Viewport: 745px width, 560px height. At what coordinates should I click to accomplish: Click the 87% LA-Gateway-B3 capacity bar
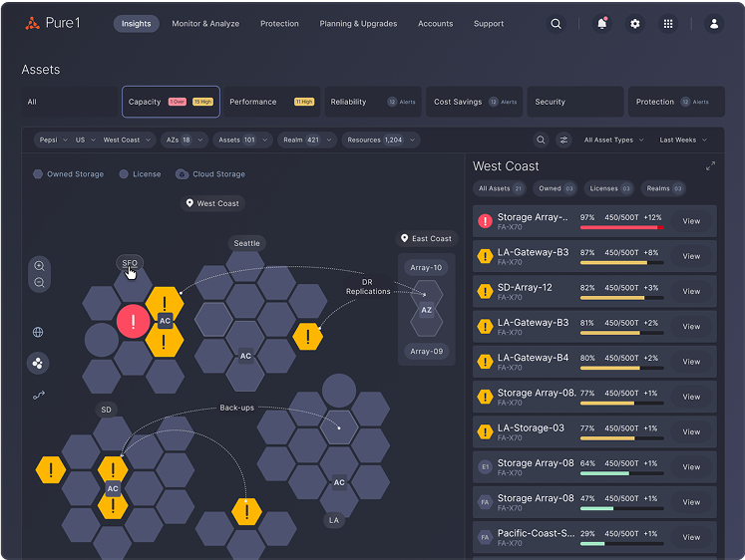pos(621,263)
